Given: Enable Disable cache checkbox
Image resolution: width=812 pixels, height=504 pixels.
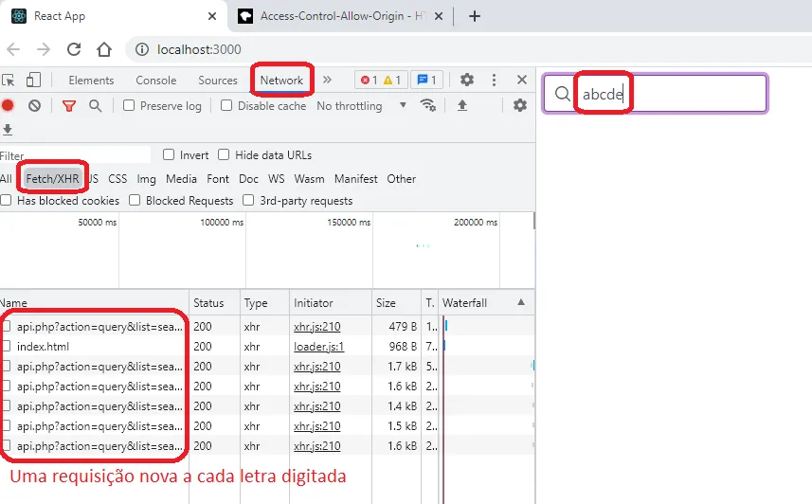Looking at the screenshot, I should [226, 106].
